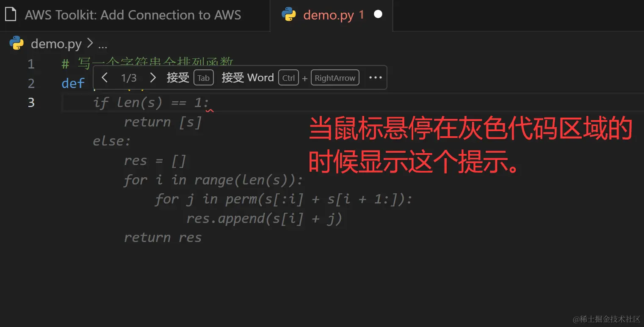Click 'res.append(s[i] + j)' line
Viewport: 644px width, 327px height.
264,219
